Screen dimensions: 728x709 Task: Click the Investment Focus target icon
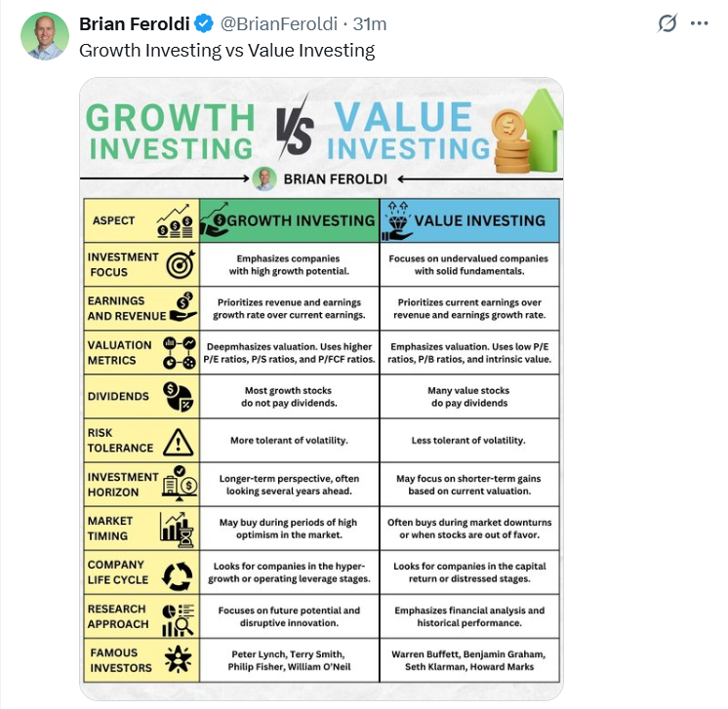tap(181, 264)
